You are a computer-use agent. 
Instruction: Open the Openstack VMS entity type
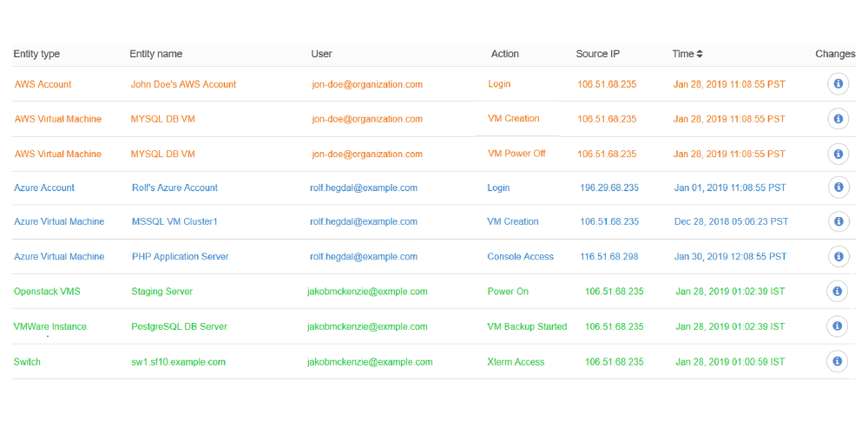[x=47, y=291]
